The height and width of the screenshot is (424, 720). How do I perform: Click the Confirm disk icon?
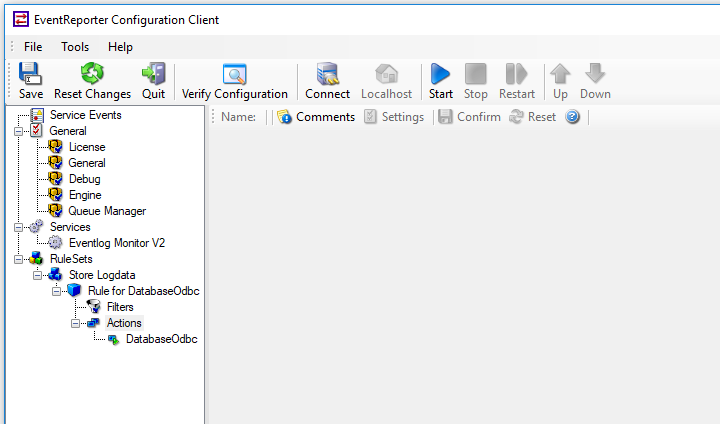(445, 117)
